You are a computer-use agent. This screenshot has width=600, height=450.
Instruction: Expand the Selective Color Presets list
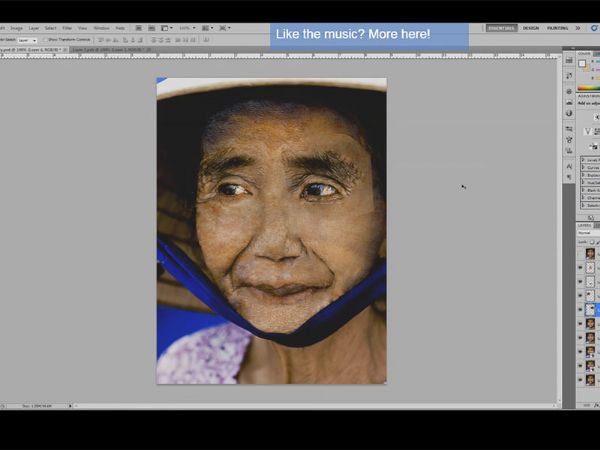(x=583, y=205)
